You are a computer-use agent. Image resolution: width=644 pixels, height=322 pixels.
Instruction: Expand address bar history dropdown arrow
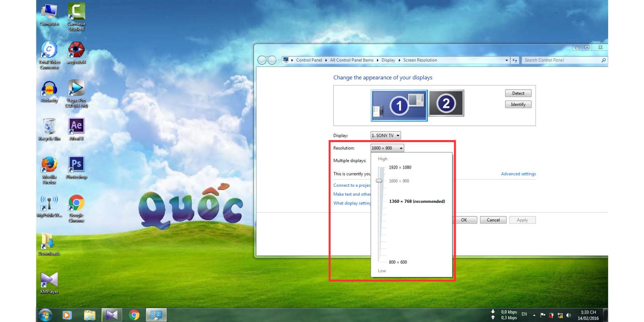pos(507,60)
